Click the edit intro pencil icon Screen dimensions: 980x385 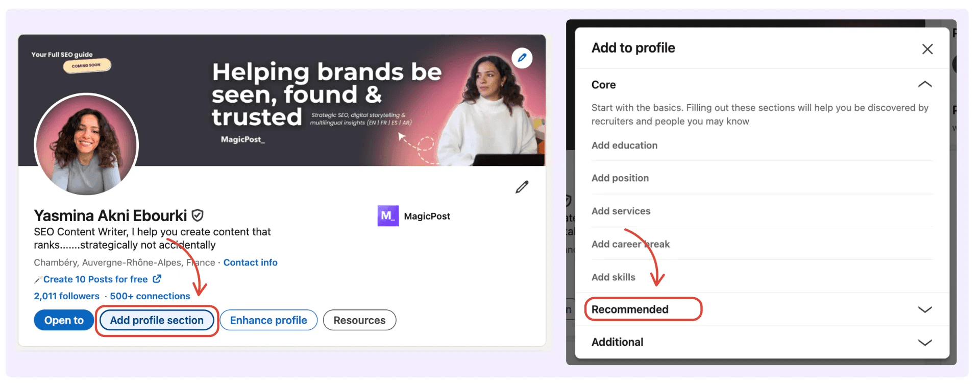[522, 187]
